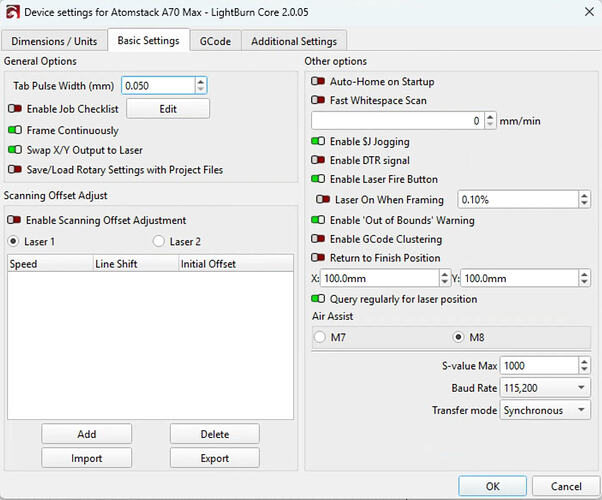Increase framing laser power percentage with up arrow
Screen dimensions: 602x500
point(584,195)
